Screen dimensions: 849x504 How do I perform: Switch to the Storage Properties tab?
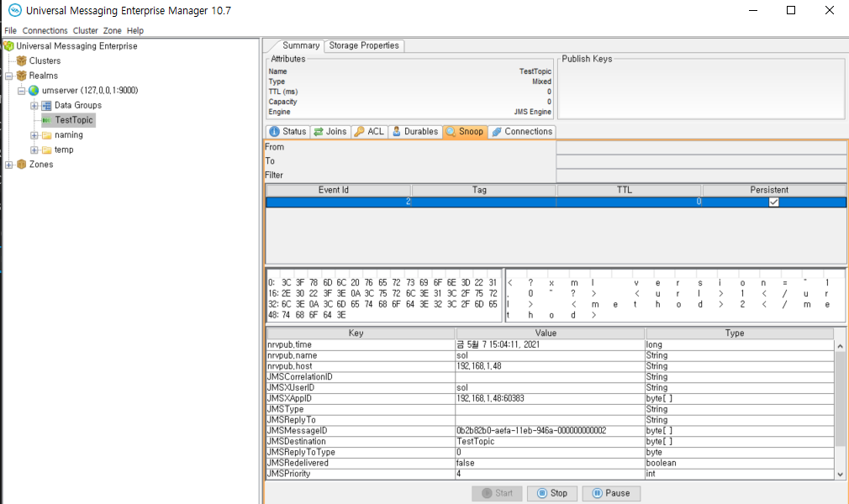point(363,45)
